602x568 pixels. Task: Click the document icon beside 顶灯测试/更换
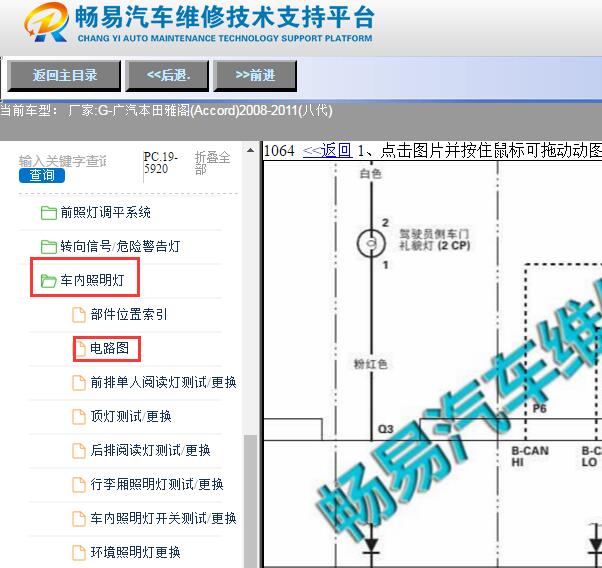[79, 416]
